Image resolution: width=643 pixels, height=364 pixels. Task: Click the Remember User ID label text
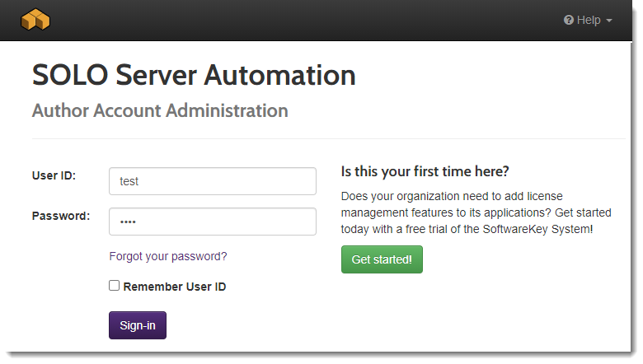click(x=175, y=287)
